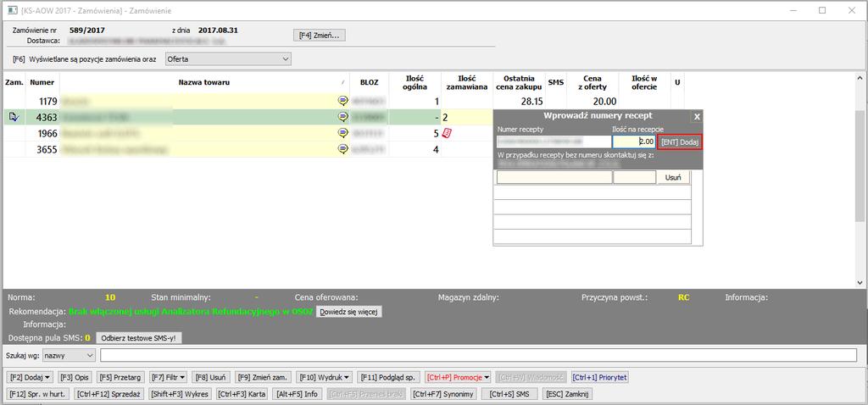This screenshot has width=868, height=405.
Task: Click the first recipe number cell beside Usuń
Action: click(x=554, y=178)
